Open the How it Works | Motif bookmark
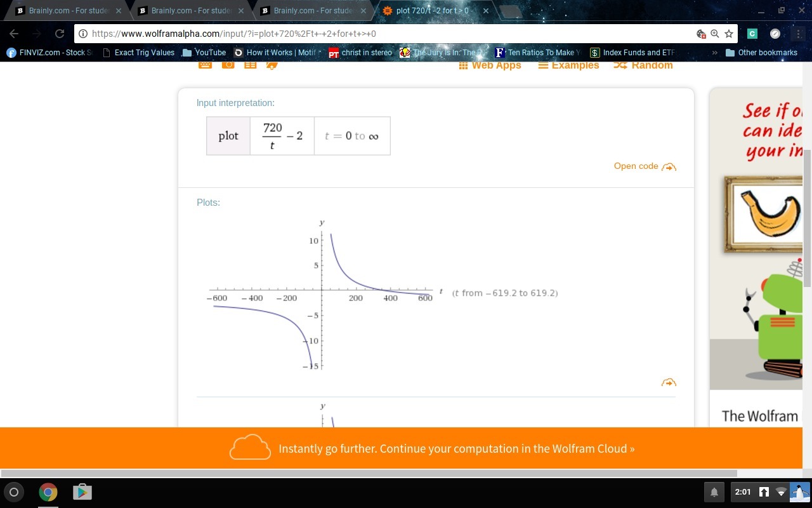Viewport: 812px width, 508px height. point(277,53)
